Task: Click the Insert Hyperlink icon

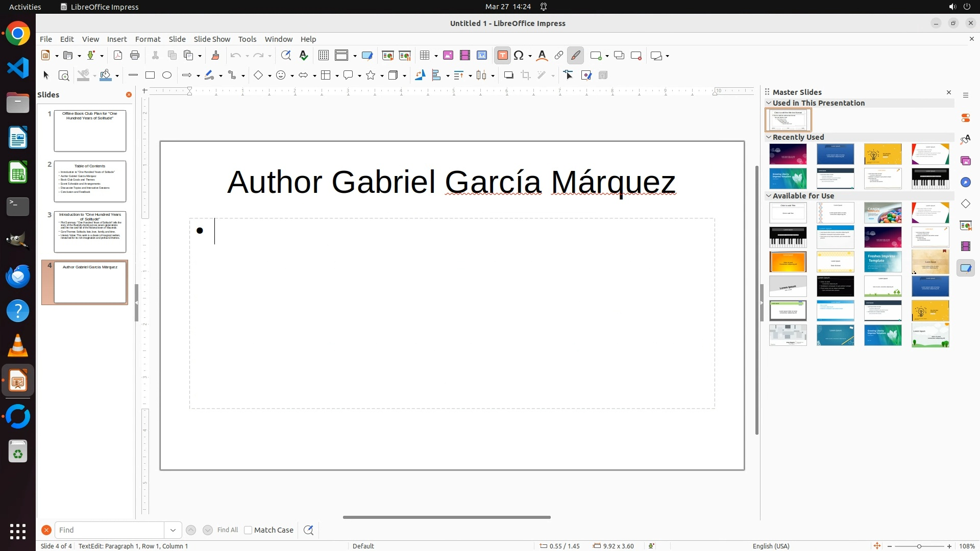Action: tap(559, 56)
